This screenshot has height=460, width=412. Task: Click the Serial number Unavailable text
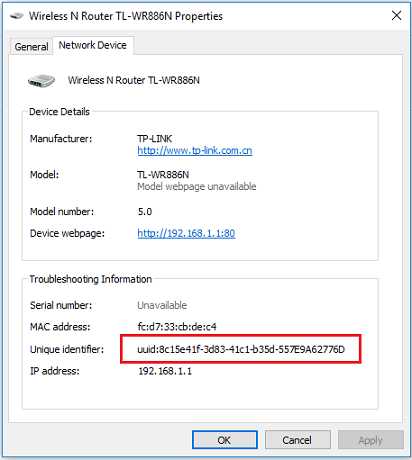click(x=162, y=305)
